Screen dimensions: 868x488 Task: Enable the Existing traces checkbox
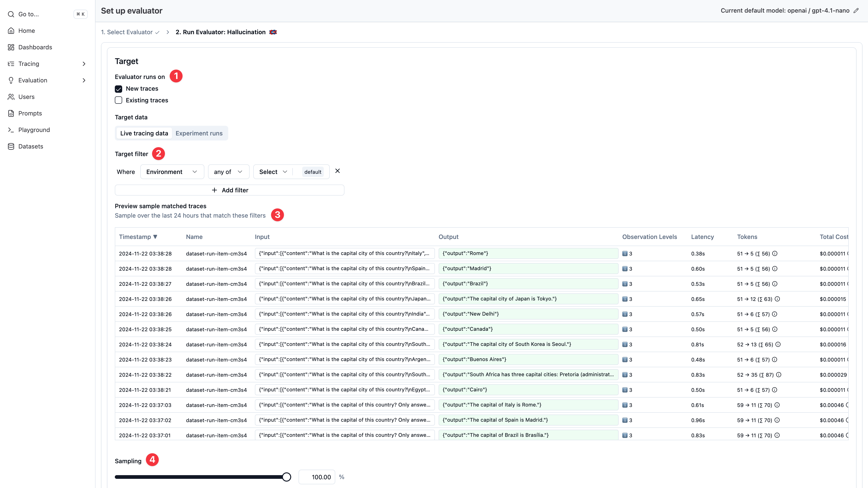pyautogui.click(x=118, y=100)
